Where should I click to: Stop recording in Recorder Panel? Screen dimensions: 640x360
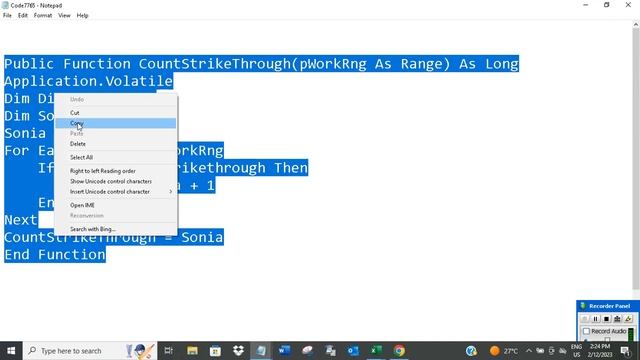[x=607, y=319]
